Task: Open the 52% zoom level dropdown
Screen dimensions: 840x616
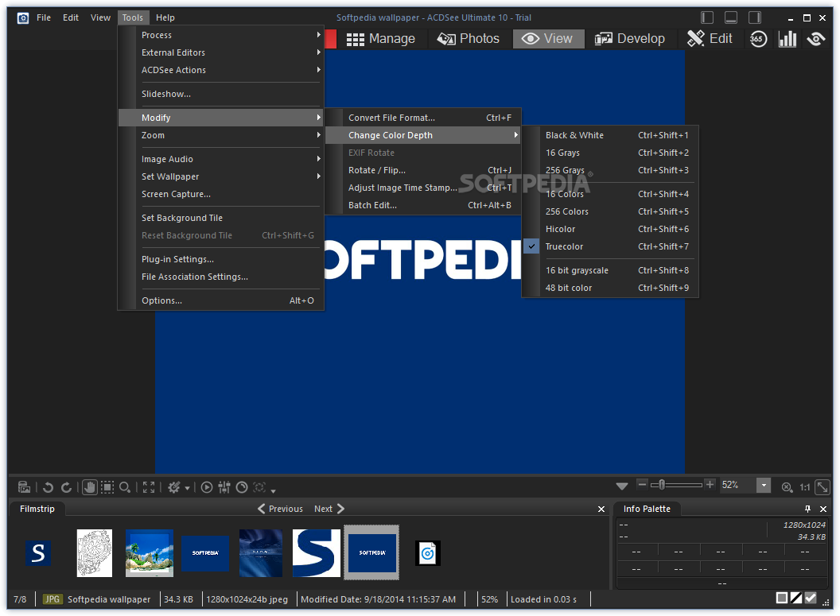Action: pos(764,486)
